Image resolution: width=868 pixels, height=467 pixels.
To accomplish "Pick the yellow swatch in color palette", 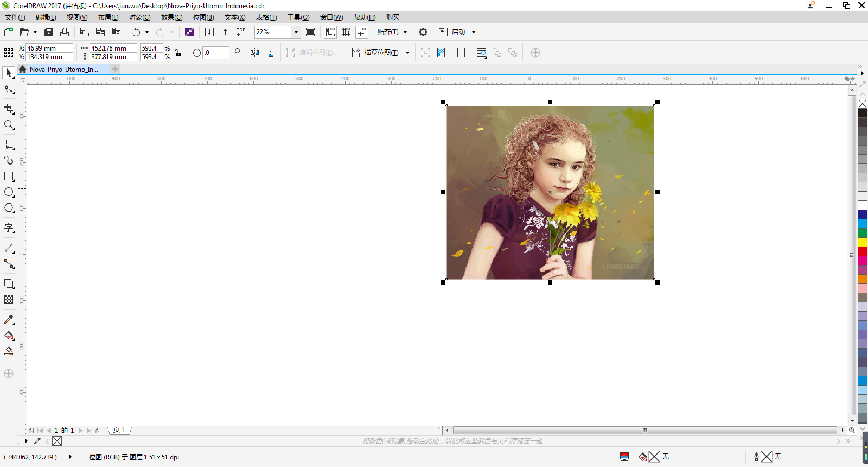I will tap(863, 242).
